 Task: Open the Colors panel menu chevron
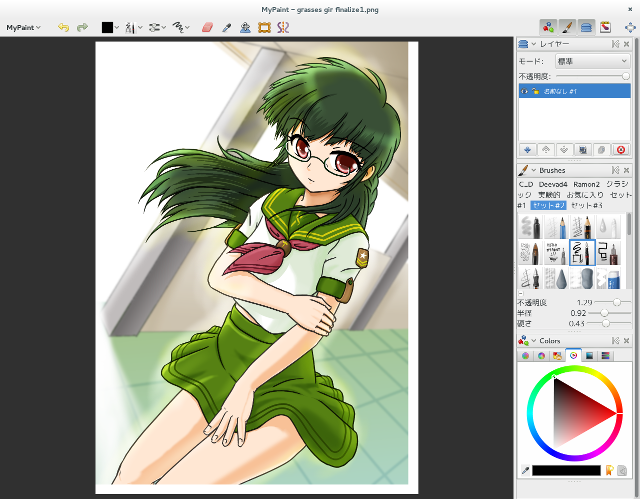pos(533,340)
